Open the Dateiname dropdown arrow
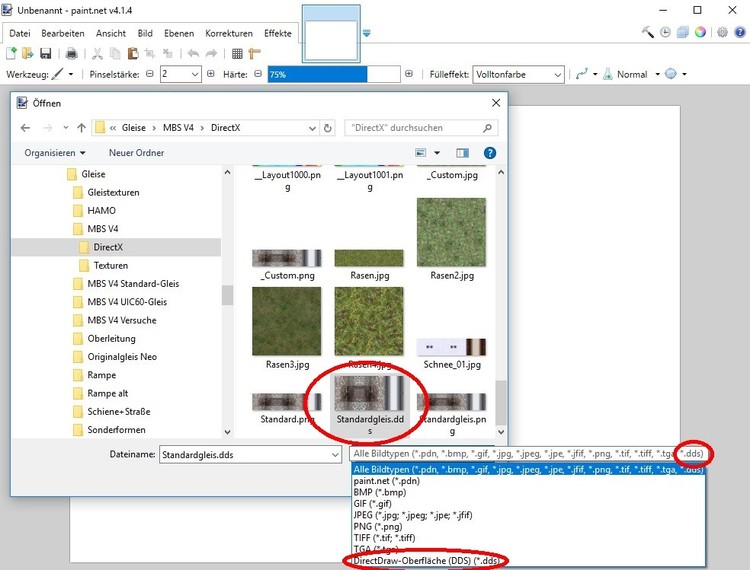Screen dimensions: 750x570 point(335,455)
